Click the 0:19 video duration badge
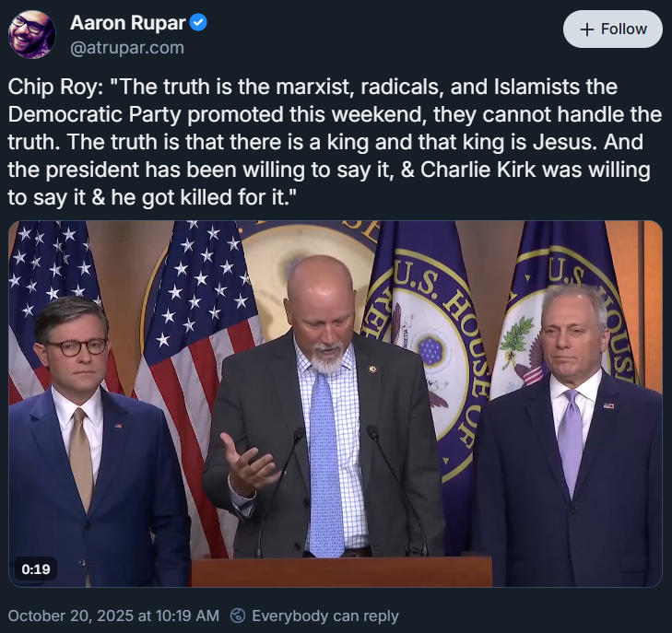672x633 pixels. (x=36, y=569)
